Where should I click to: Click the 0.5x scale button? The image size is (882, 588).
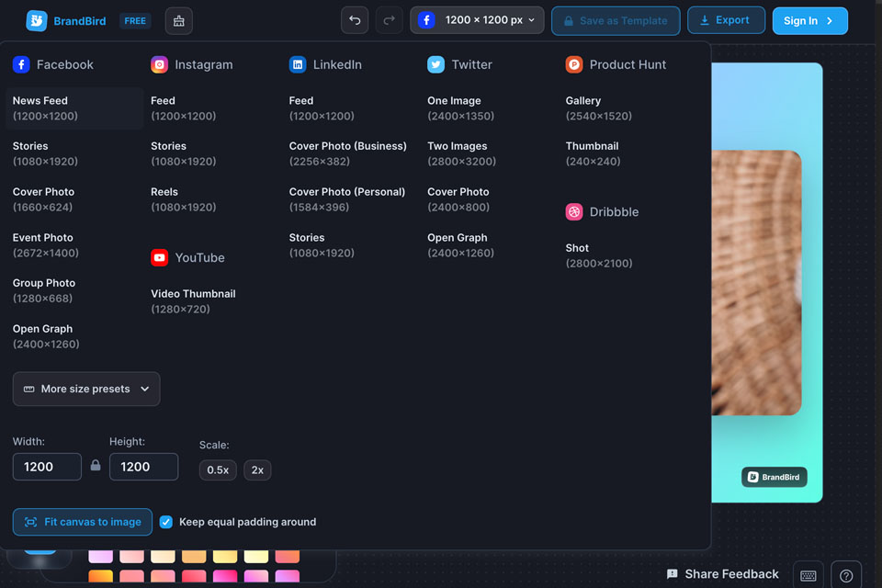point(218,469)
